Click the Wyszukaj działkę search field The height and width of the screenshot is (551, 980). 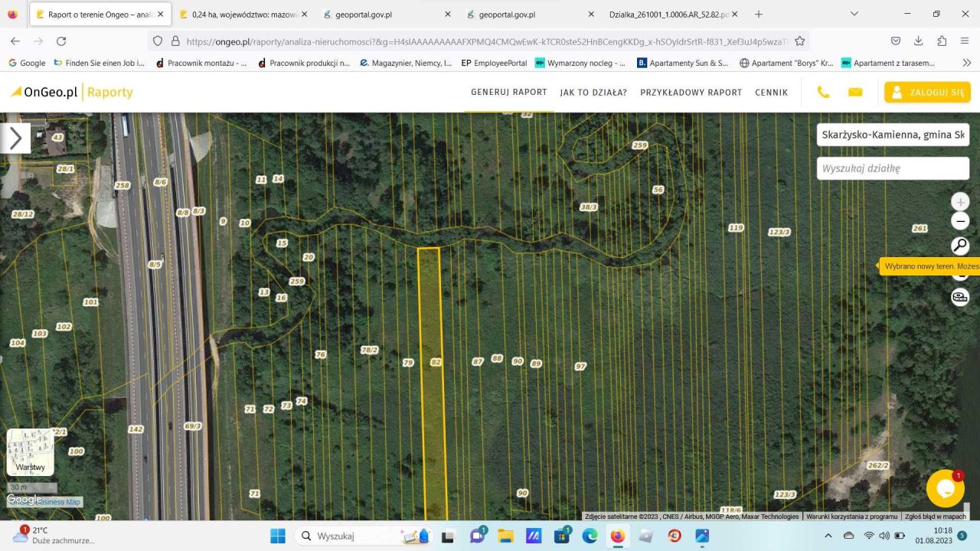[x=892, y=168]
